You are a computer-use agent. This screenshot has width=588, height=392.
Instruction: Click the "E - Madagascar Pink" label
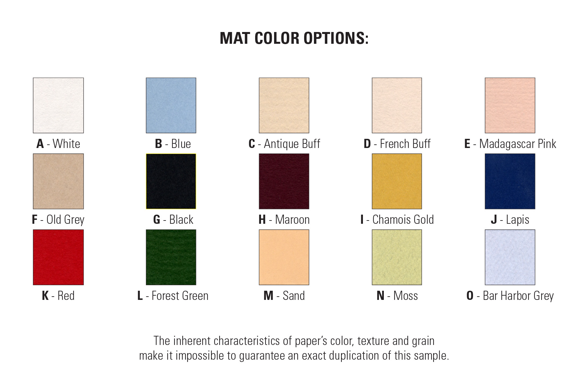(510, 144)
